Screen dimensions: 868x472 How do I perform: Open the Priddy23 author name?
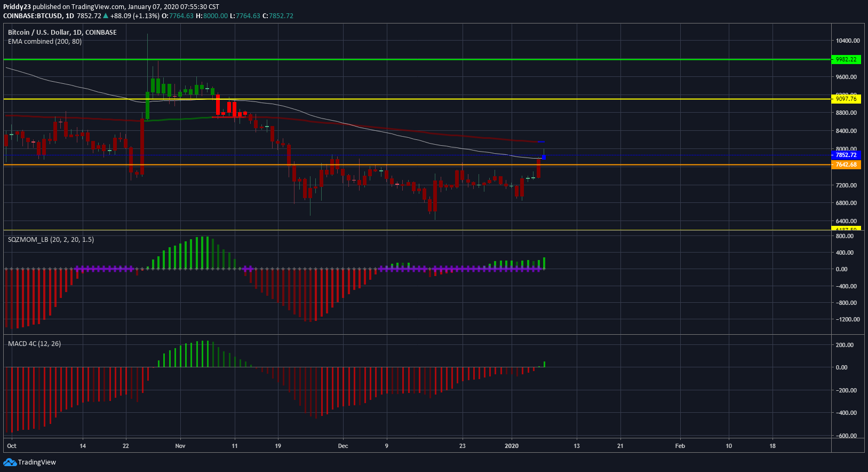coord(17,7)
